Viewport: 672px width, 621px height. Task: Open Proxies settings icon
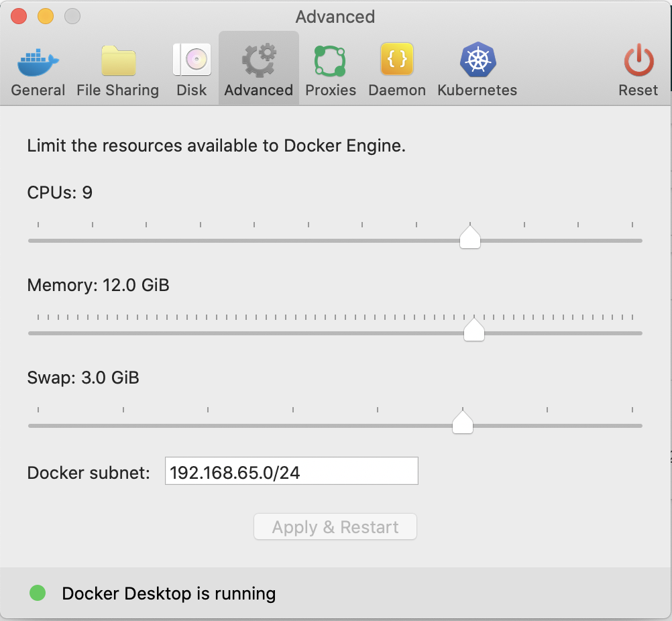coord(329,61)
